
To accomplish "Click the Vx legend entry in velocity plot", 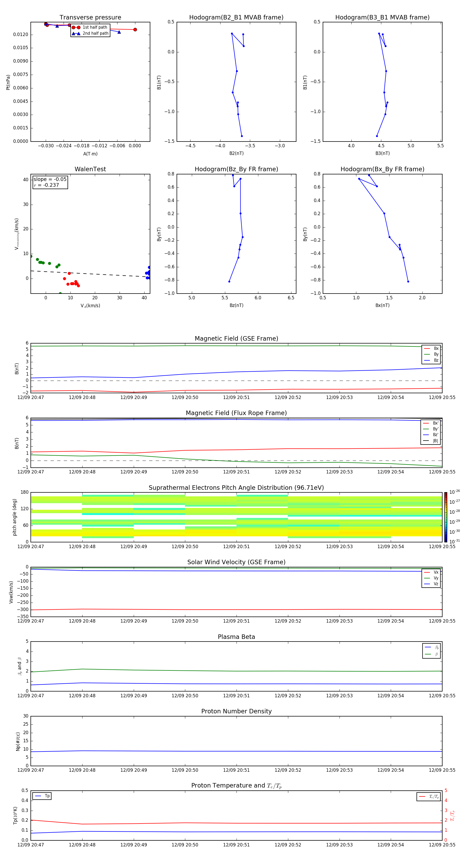I will 431,572.
